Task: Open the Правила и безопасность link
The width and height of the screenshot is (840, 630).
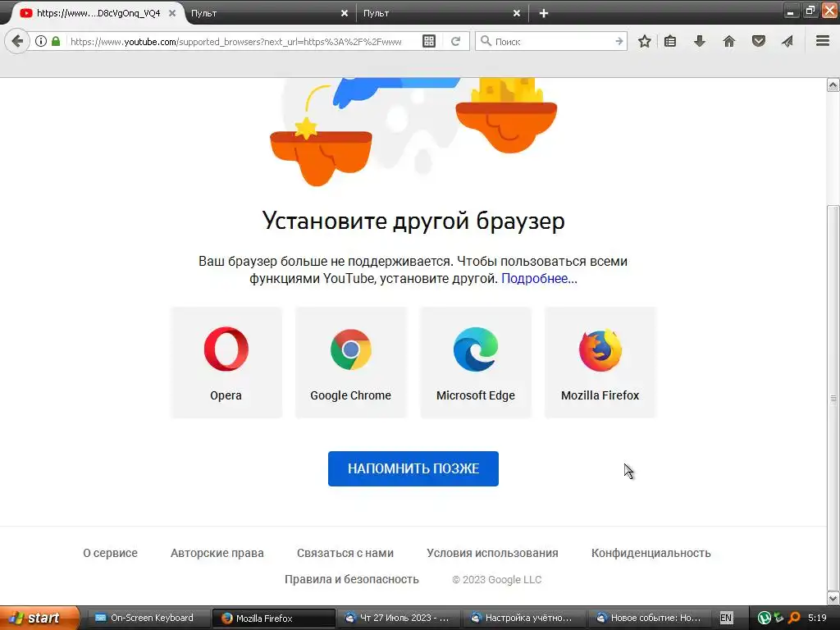Action: (351, 579)
